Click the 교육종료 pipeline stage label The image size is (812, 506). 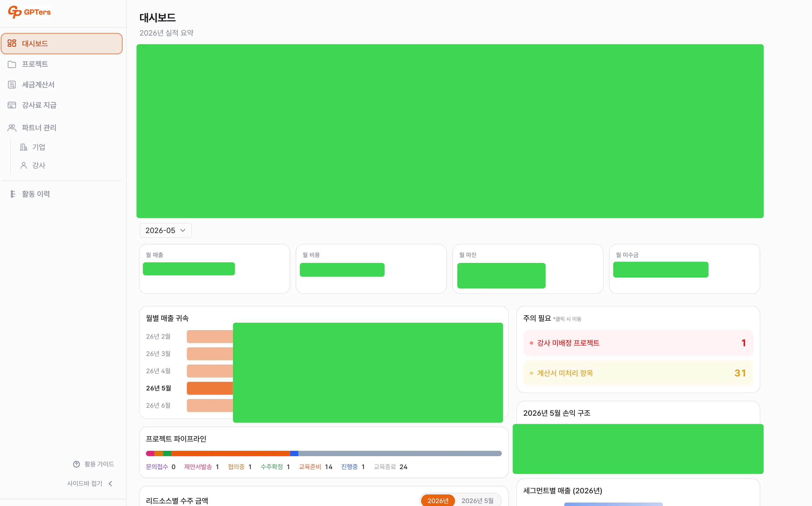(385, 466)
